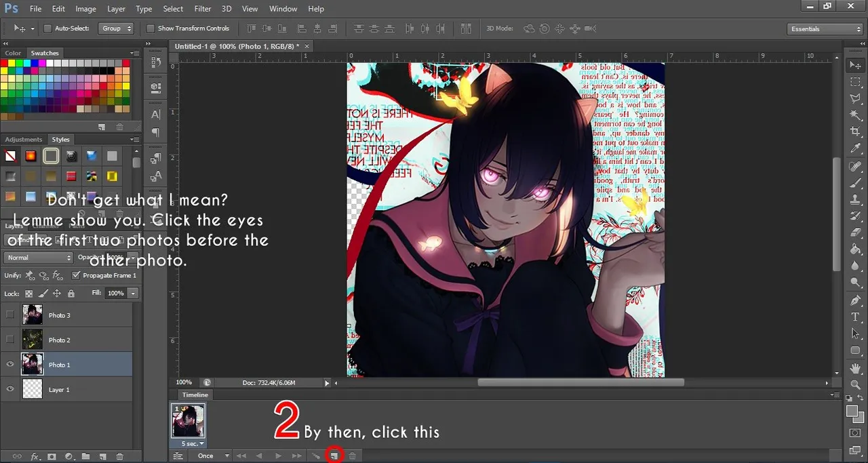Select the Photo 2 layer row
The height and width of the screenshot is (463, 868).
pos(66,340)
